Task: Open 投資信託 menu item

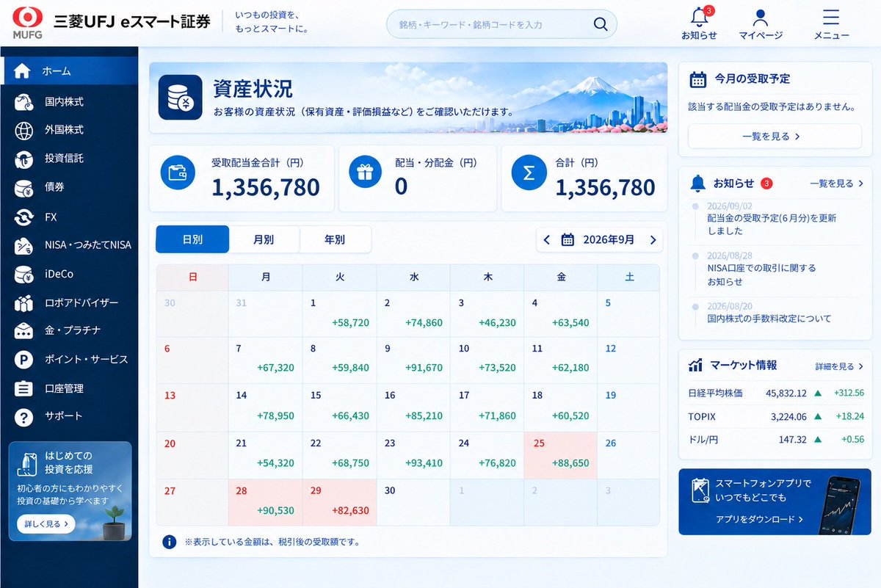Action: (69, 159)
